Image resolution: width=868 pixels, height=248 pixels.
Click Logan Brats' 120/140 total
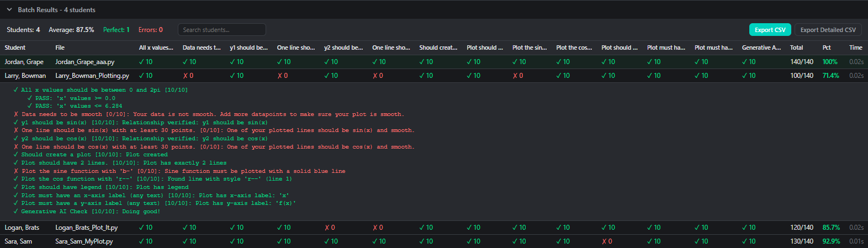(802, 228)
